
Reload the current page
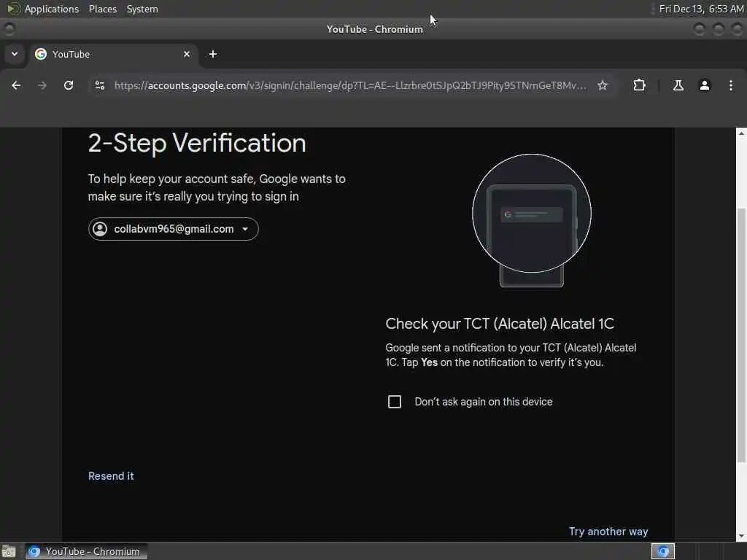69,85
